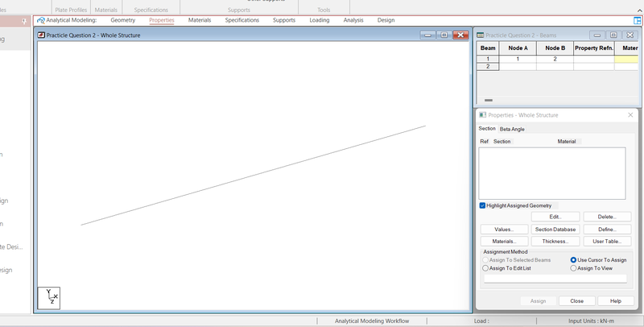Open the Materials workflow tab

200,20
